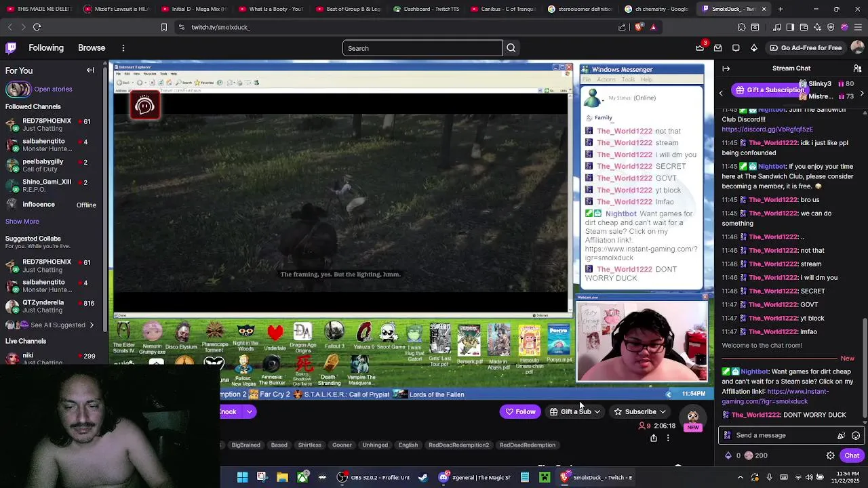Open chat settings gear icon
Image resolution: width=868 pixels, height=488 pixels.
pos(830,455)
